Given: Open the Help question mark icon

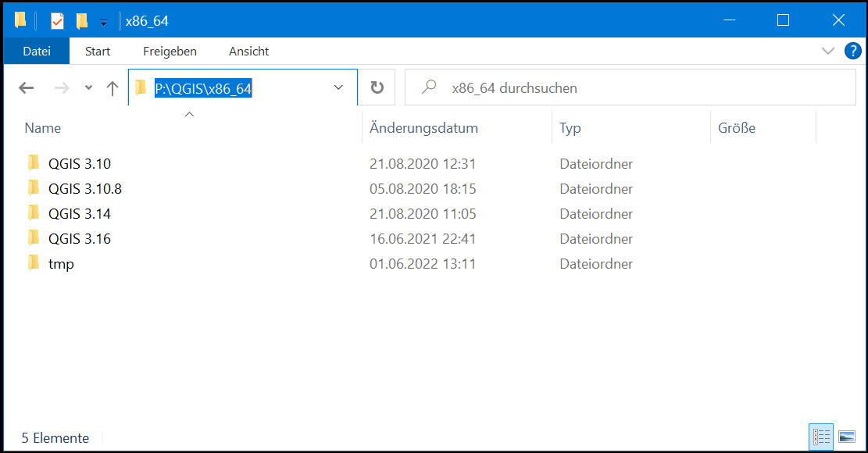Looking at the screenshot, I should pos(853,52).
